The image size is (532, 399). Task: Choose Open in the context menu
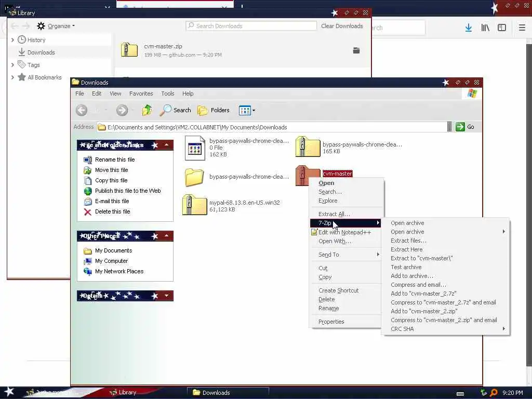coord(326,183)
